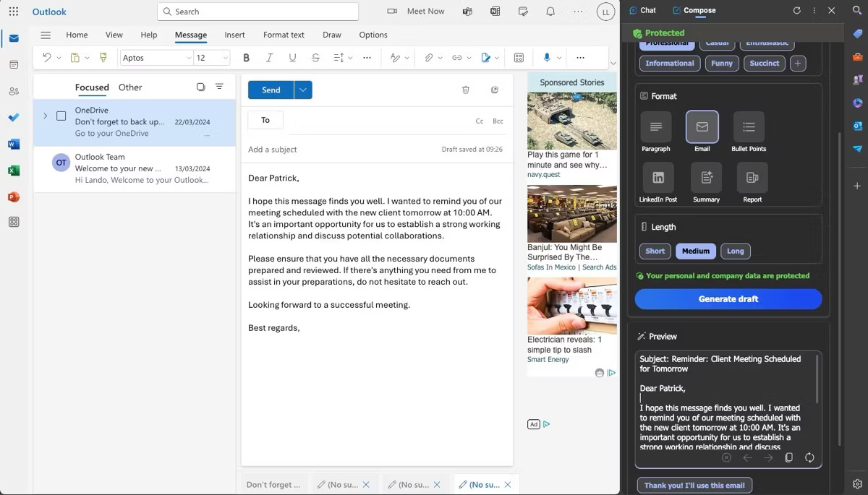Expand the Send button options

point(302,90)
